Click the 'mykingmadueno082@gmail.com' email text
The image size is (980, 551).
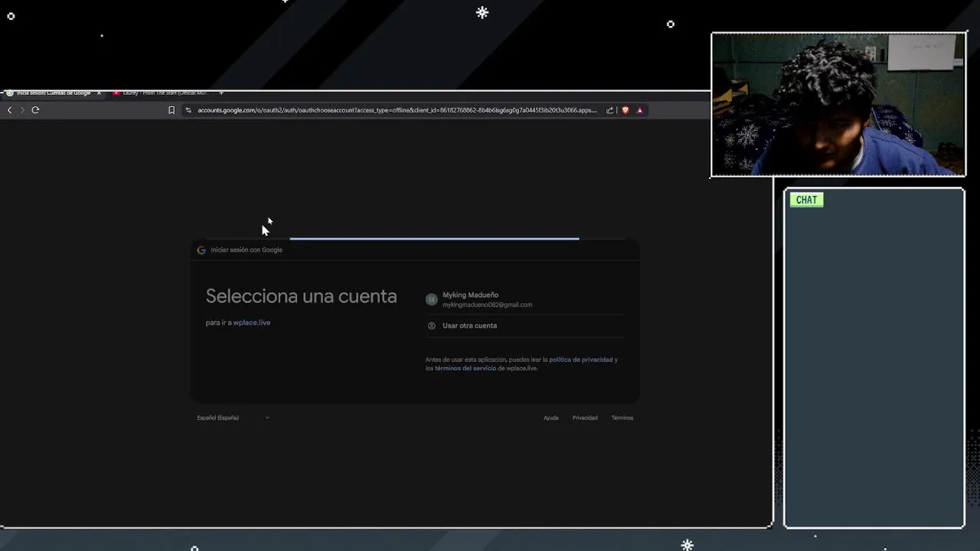coord(487,305)
